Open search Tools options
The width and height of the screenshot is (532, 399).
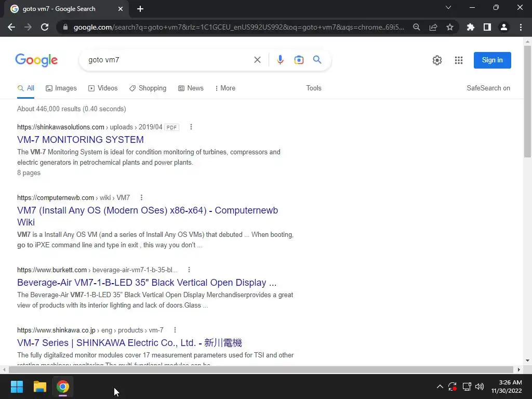point(313,88)
